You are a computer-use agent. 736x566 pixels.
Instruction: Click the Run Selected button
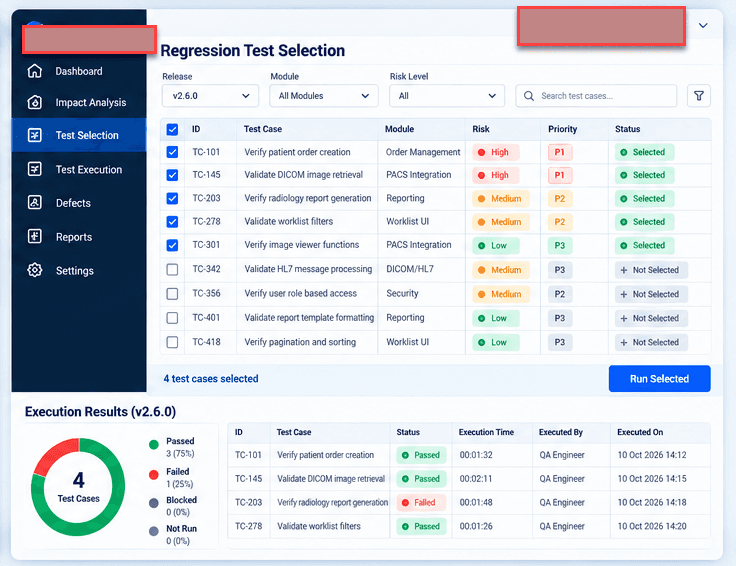pyautogui.click(x=659, y=379)
